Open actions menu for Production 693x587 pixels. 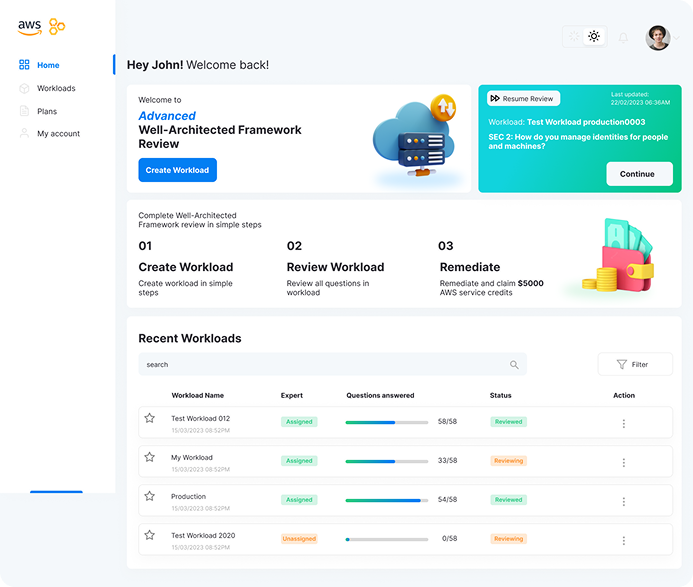pyautogui.click(x=624, y=501)
